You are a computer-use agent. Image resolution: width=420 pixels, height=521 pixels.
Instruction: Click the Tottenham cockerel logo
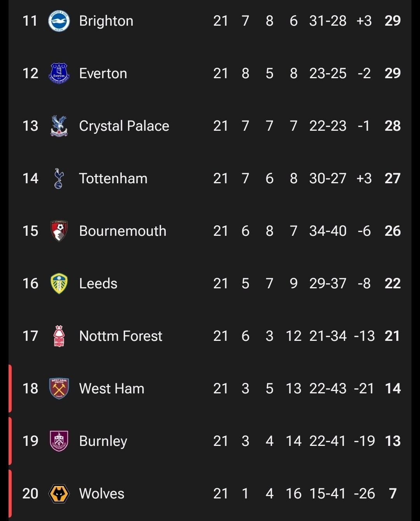(59, 178)
